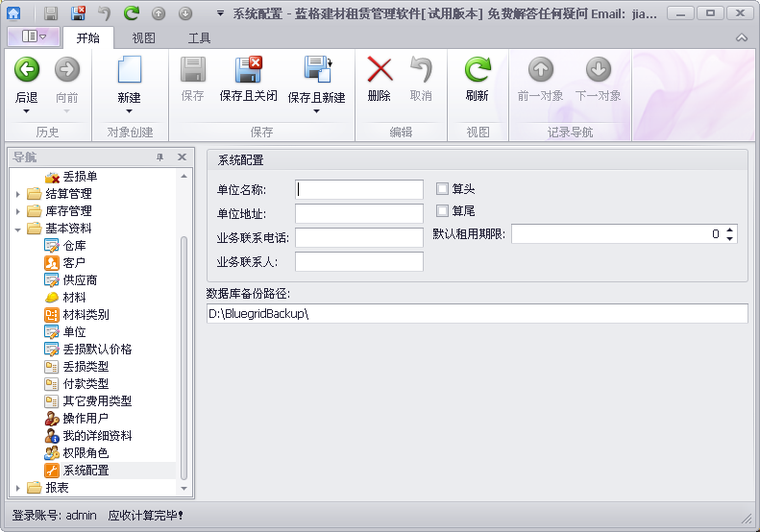Click the 默认租用期限 value field
The height and width of the screenshot is (532, 760).
617,234
